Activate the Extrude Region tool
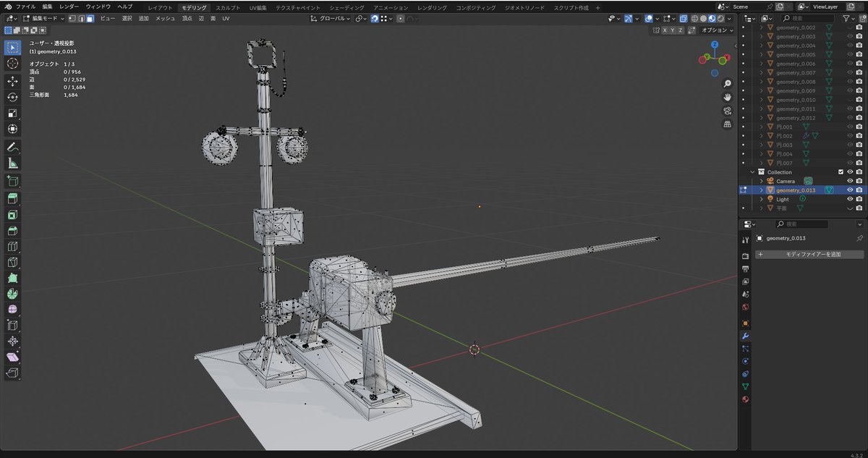This screenshot has width=868, height=458. (12, 198)
